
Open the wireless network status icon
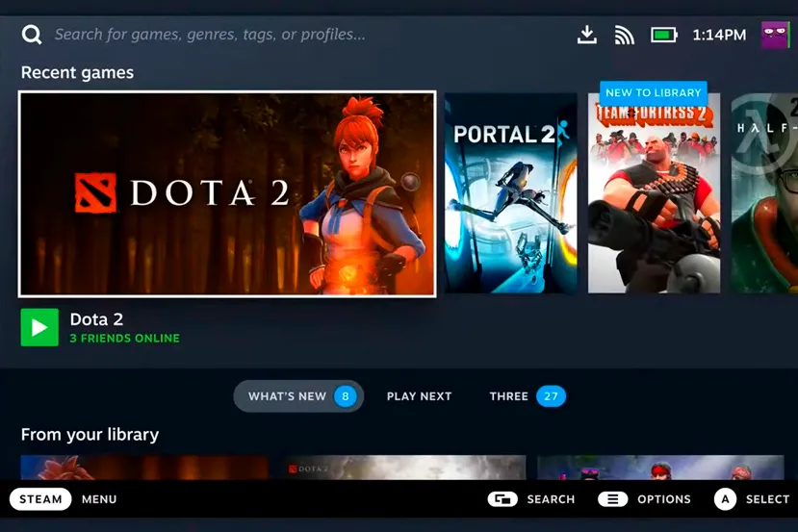(x=625, y=35)
